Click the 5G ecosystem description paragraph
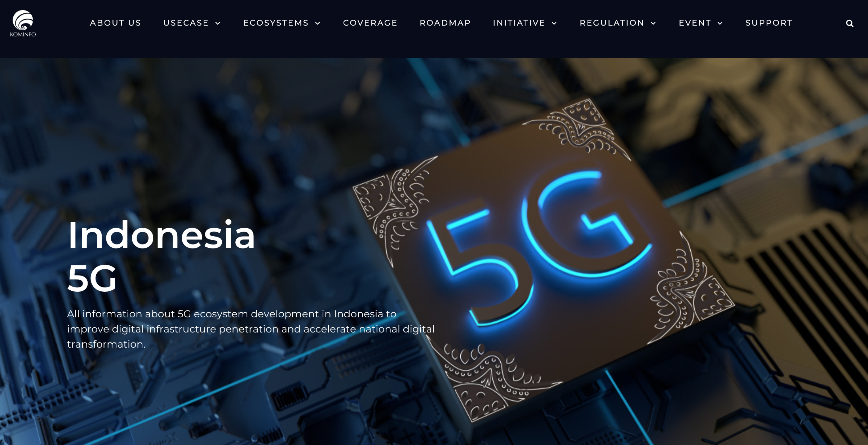This screenshot has height=445, width=868. click(251, 329)
